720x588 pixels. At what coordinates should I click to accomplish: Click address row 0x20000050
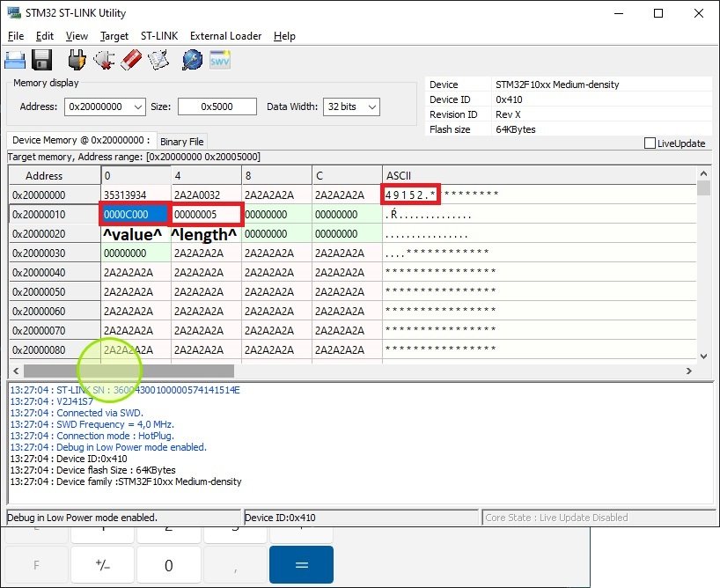tap(55, 291)
